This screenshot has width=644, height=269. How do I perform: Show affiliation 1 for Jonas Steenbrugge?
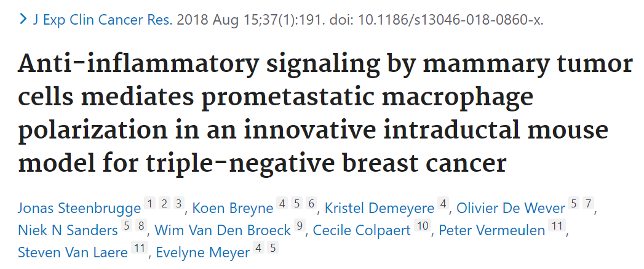[x=151, y=204]
